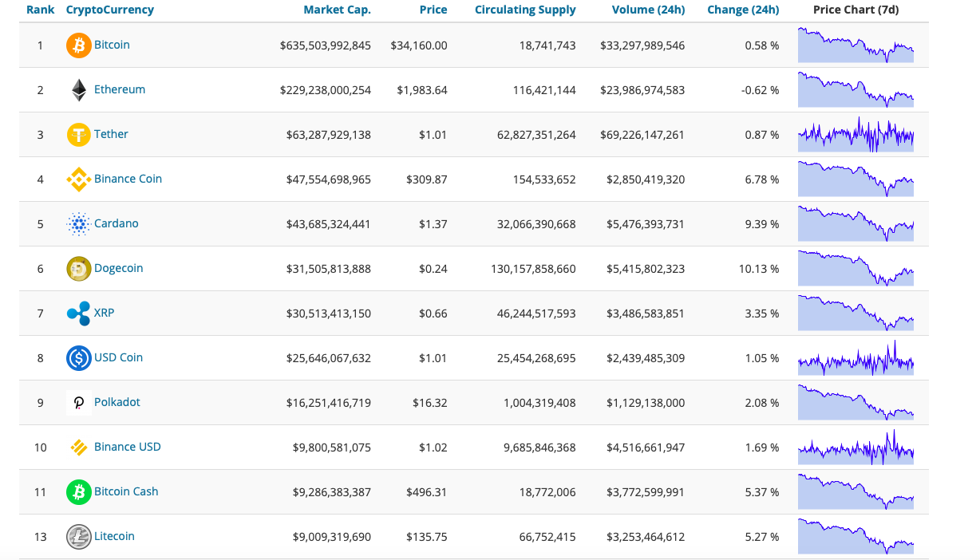Open the Polkadot currency link

(117, 402)
